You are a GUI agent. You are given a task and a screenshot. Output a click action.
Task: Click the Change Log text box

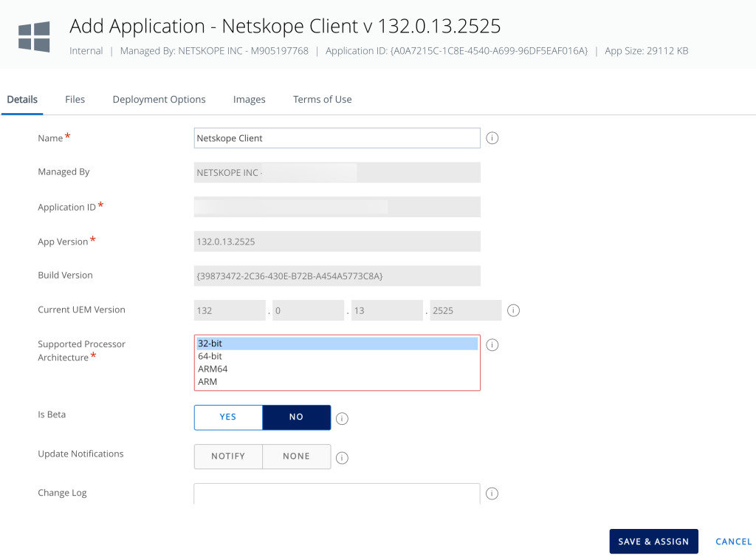pos(337,494)
